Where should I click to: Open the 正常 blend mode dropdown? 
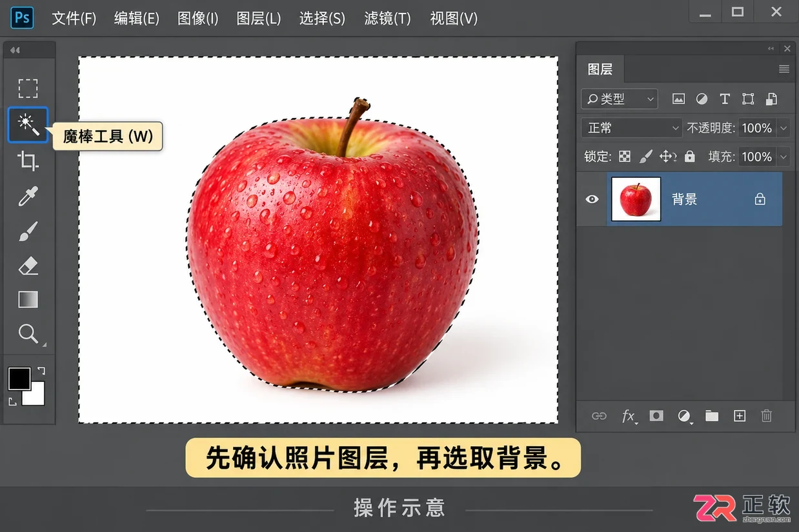(632, 128)
